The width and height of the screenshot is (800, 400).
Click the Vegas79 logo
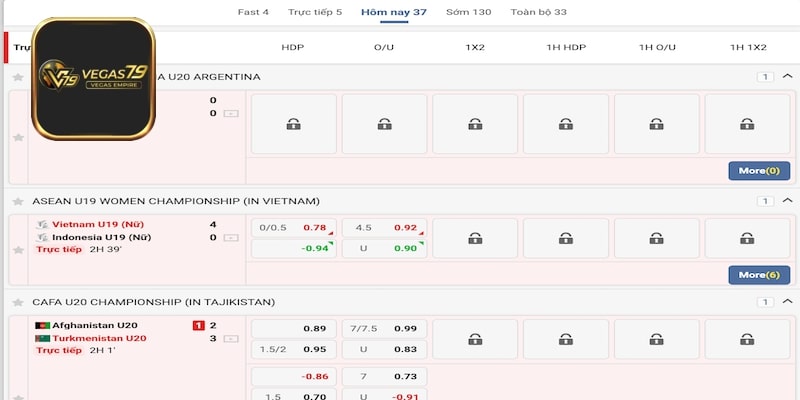pos(93,77)
